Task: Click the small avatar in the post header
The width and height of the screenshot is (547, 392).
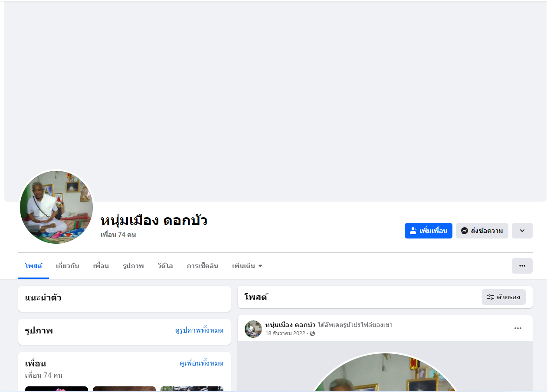Action: pyautogui.click(x=253, y=329)
